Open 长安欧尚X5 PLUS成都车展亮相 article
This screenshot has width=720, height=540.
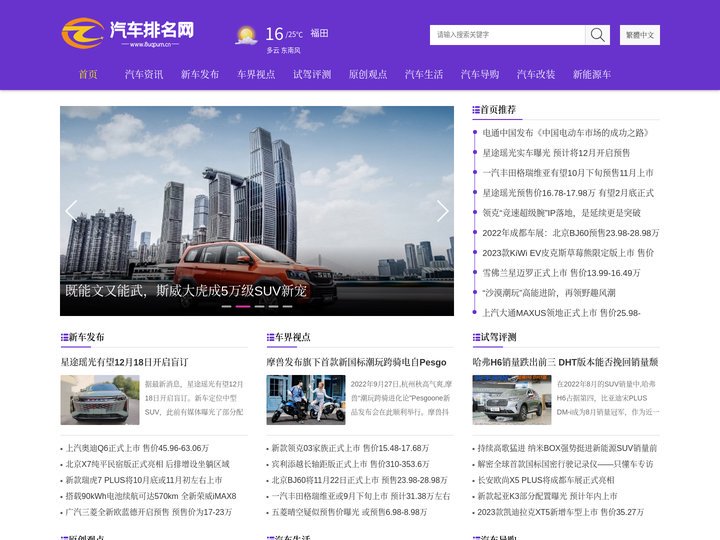[x=546, y=480]
